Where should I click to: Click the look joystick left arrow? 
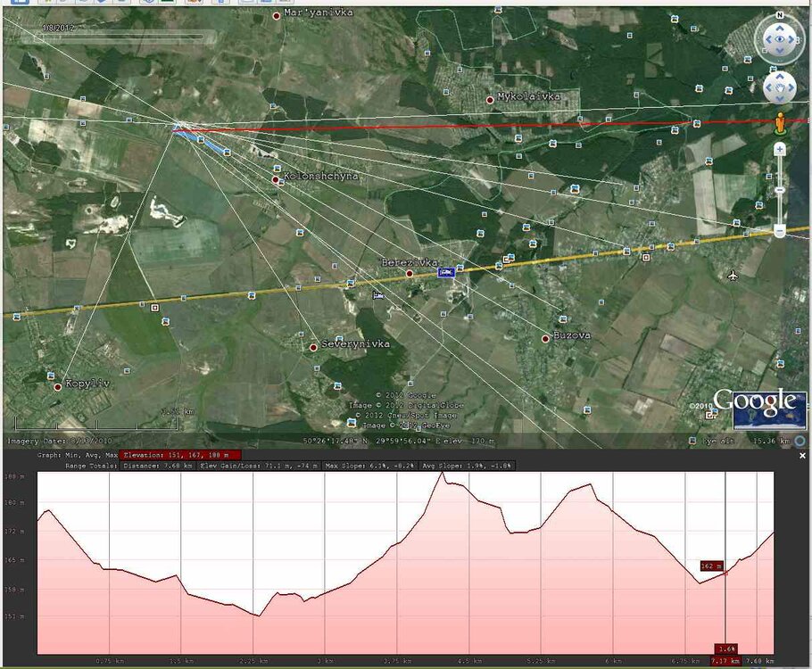[x=768, y=39]
